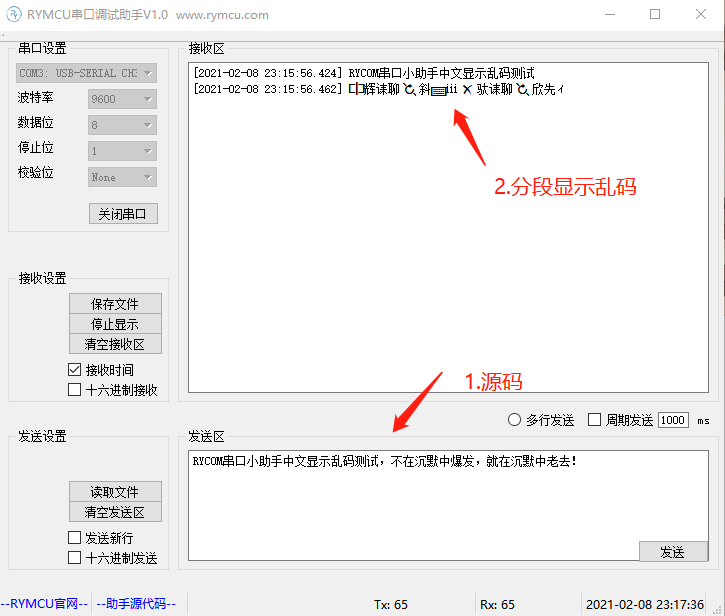The width and height of the screenshot is (725, 616).
Task: Uncheck the 接收时间 checkbox
Action: pos(74,370)
